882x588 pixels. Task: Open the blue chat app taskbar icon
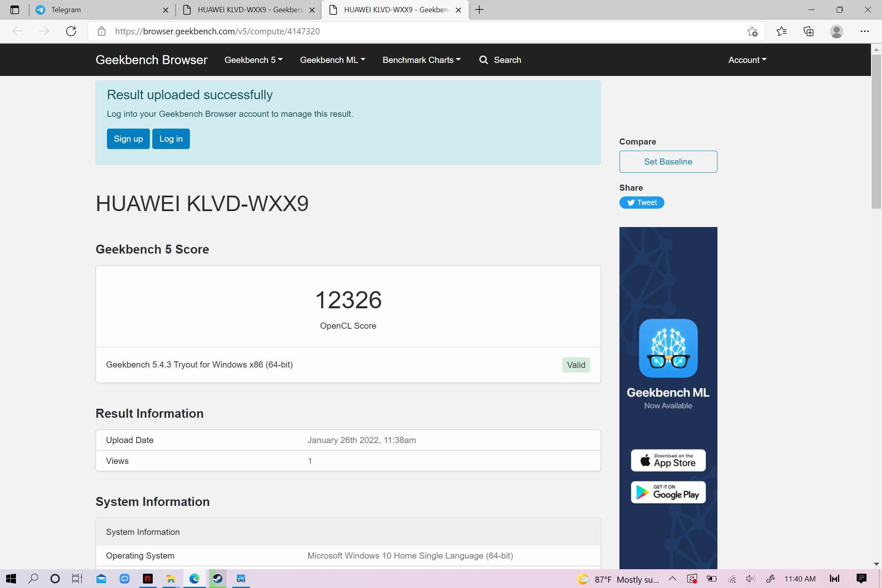(125, 579)
